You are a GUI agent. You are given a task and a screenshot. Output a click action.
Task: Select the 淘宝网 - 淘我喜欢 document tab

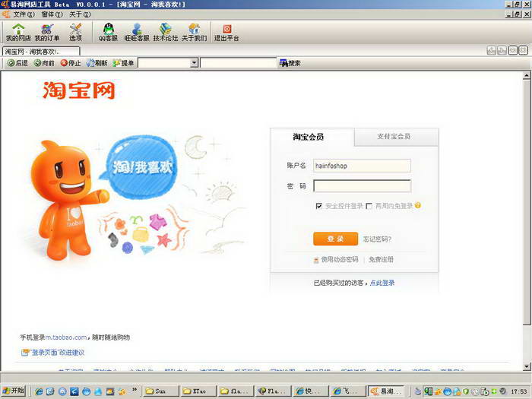tap(41, 52)
